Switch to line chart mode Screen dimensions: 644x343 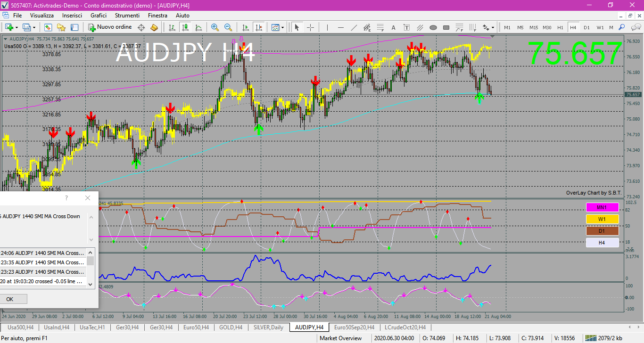click(198, 27)
